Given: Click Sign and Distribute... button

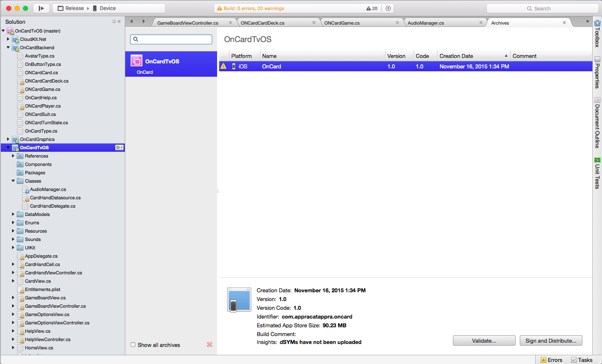Looking at the screenshot, I should tap(551, 341).
